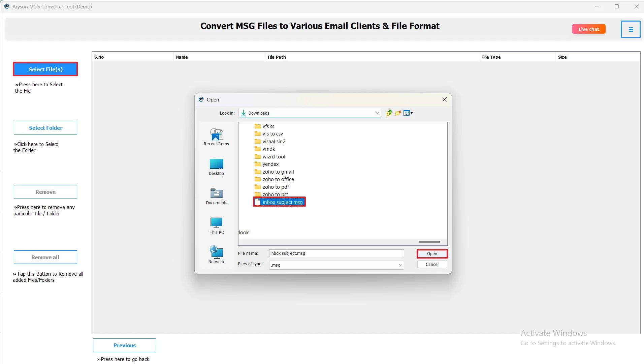Click the File Path column header
The image size is (644, 364).
point(372,57)
